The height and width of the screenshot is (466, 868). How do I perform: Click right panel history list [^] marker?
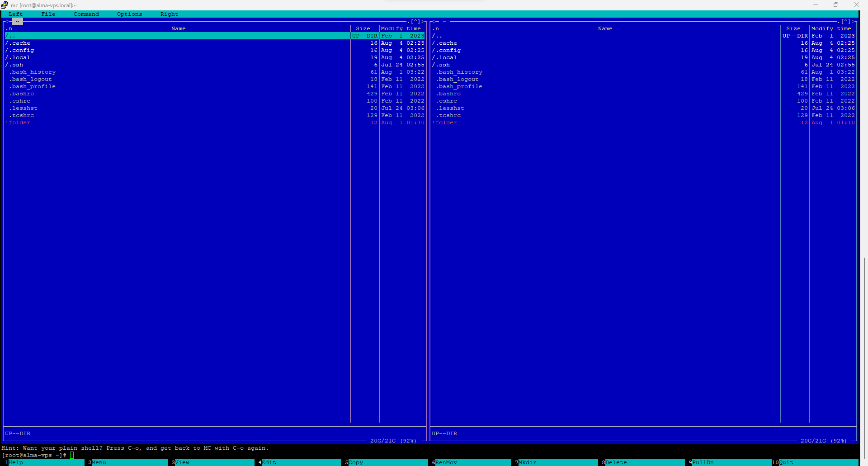point(845,21)
